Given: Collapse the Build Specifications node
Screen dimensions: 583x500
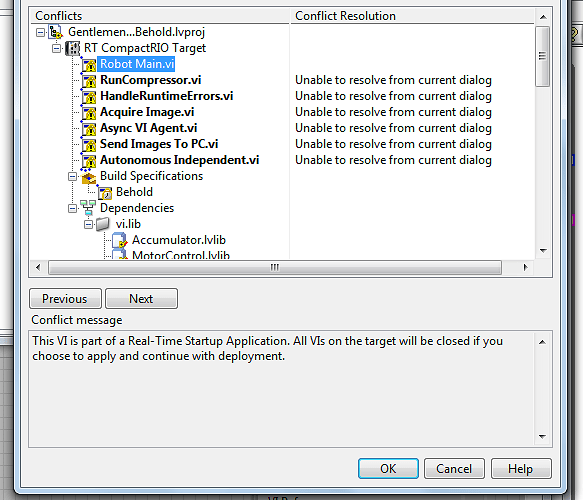Looking at the screenshot, I should [x=73, y=177].
